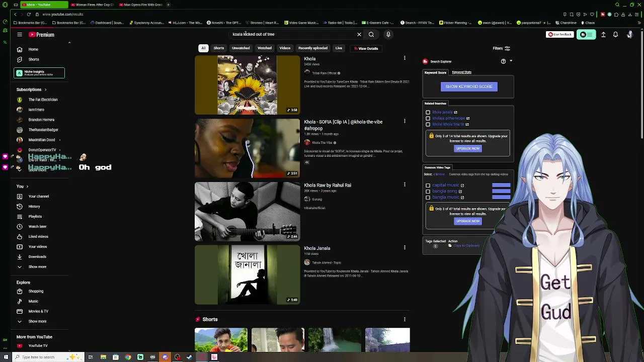This screenshot has height=362, width=644.
Task: Switch to the Keyword Score tab
Action: tap(435, 72)
